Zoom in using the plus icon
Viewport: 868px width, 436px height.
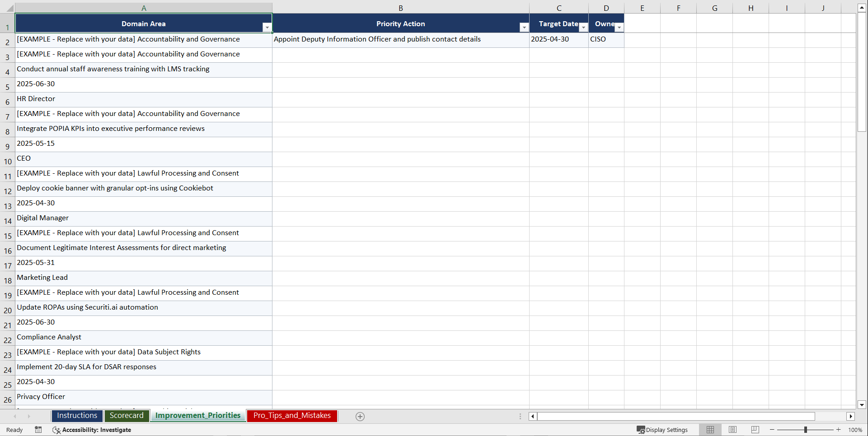[839, 430]
